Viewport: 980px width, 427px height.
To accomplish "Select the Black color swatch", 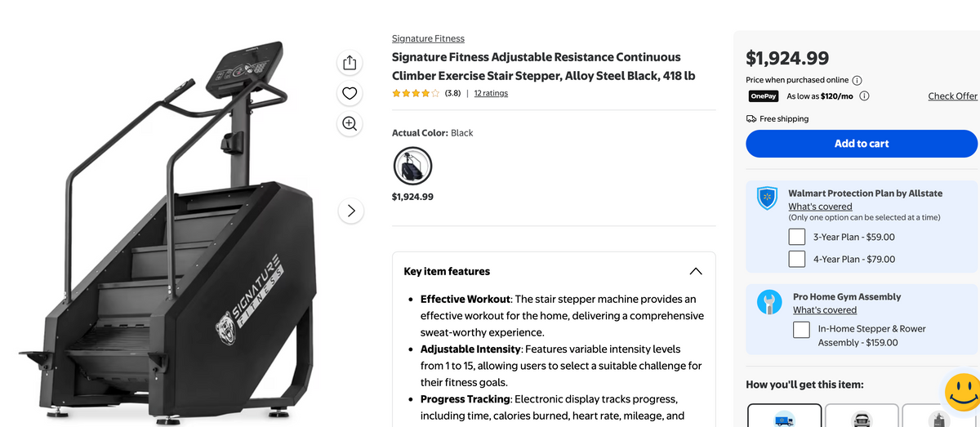I will coord(412,167).
